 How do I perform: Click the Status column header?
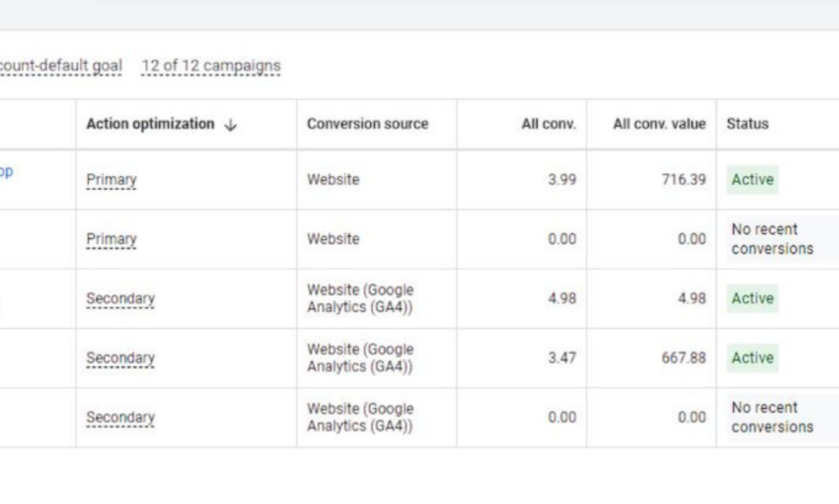pos(747,124)
